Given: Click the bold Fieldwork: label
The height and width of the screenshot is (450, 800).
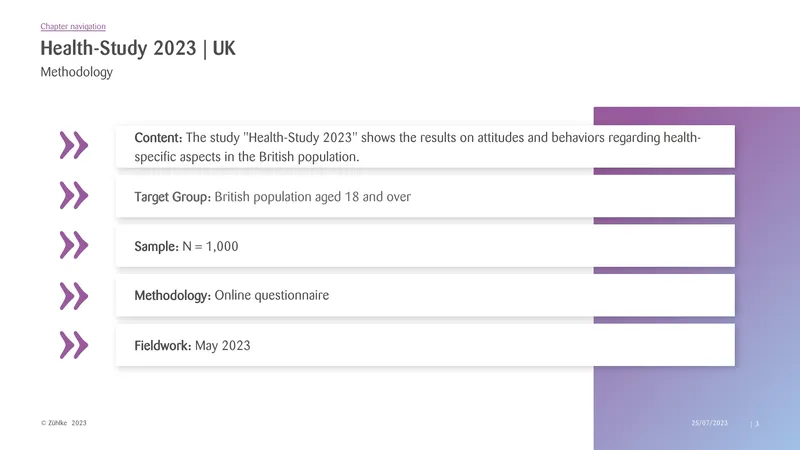Looking at the screenshot, I should pos(163,345).
